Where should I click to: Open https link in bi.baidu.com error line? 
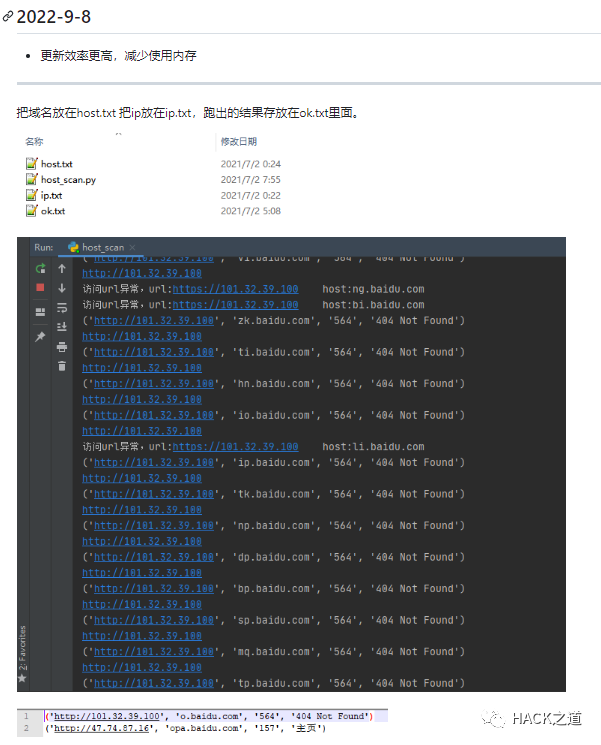[x=235, y=305]
